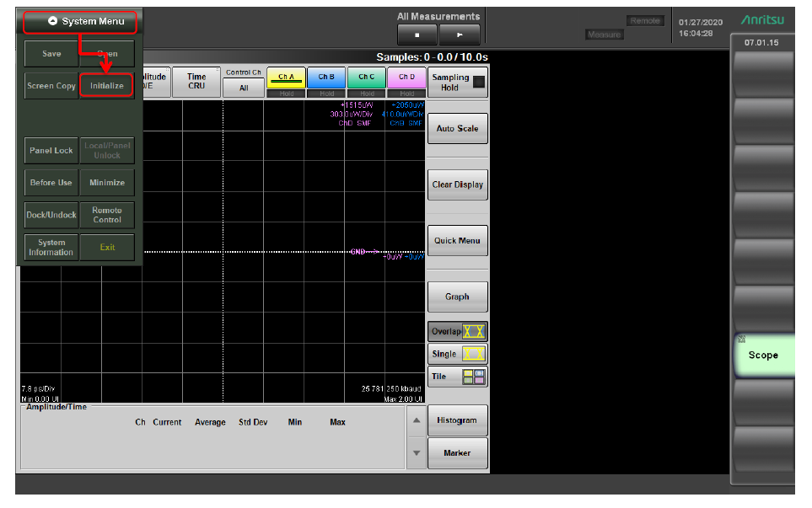Viewport: 812px width, 508px height.
Task: Toggle the Sampling Hold indicator
Action: 479,82
